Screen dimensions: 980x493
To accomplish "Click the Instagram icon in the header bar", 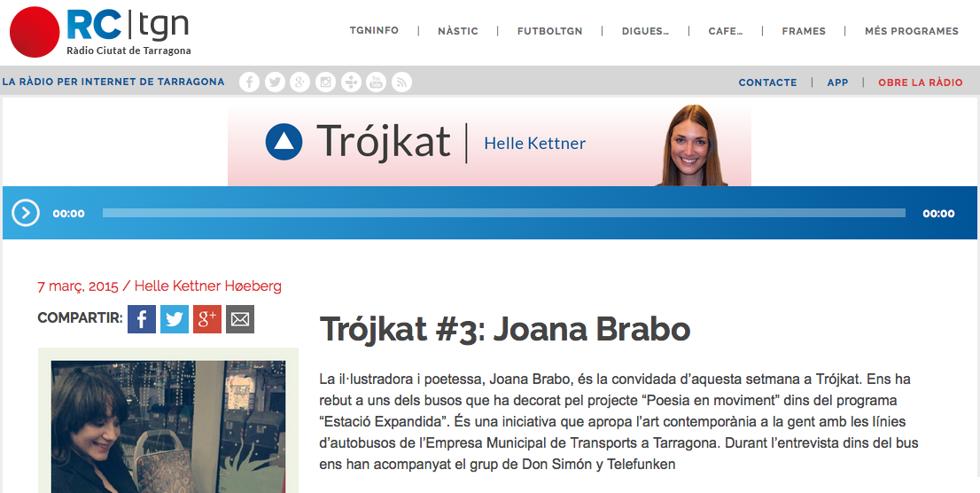I will coord(326,82).
